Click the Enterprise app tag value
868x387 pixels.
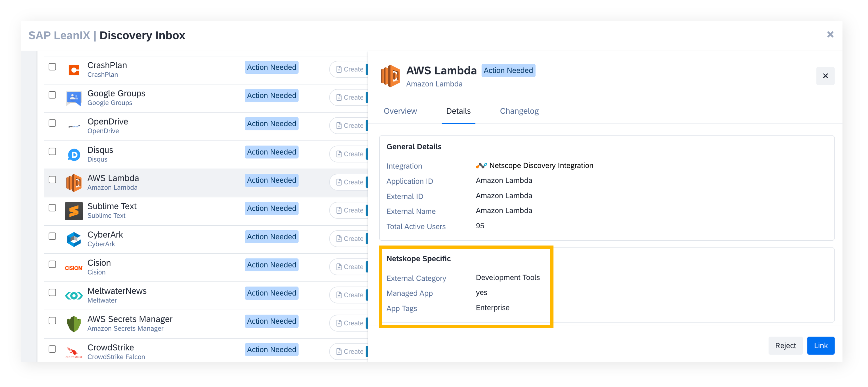pos(492,308)
